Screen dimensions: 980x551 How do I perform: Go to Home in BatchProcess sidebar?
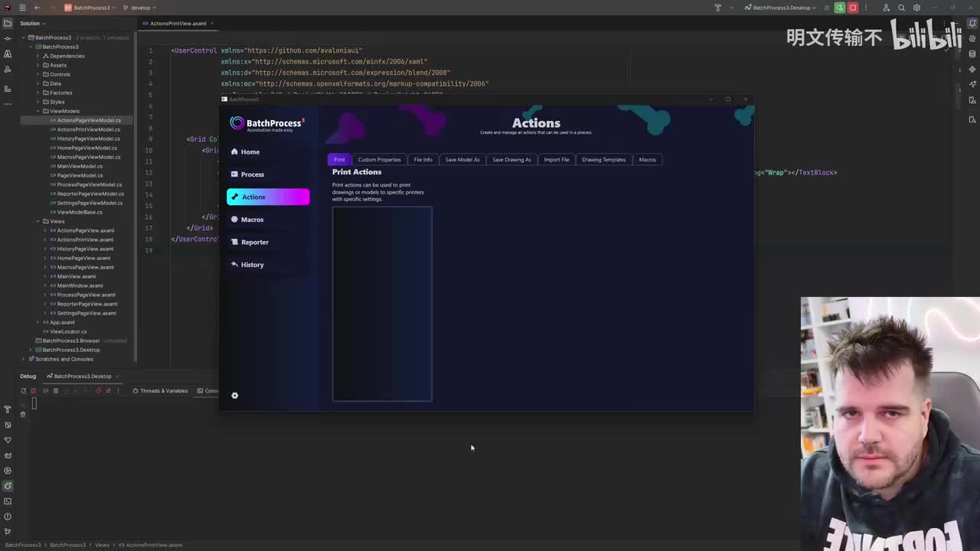(x=268, y=152)
